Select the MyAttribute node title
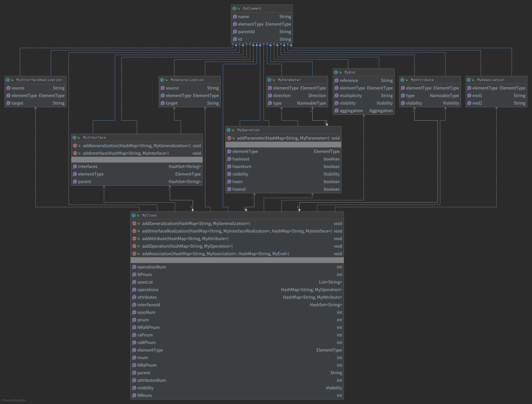 (422, 80)
